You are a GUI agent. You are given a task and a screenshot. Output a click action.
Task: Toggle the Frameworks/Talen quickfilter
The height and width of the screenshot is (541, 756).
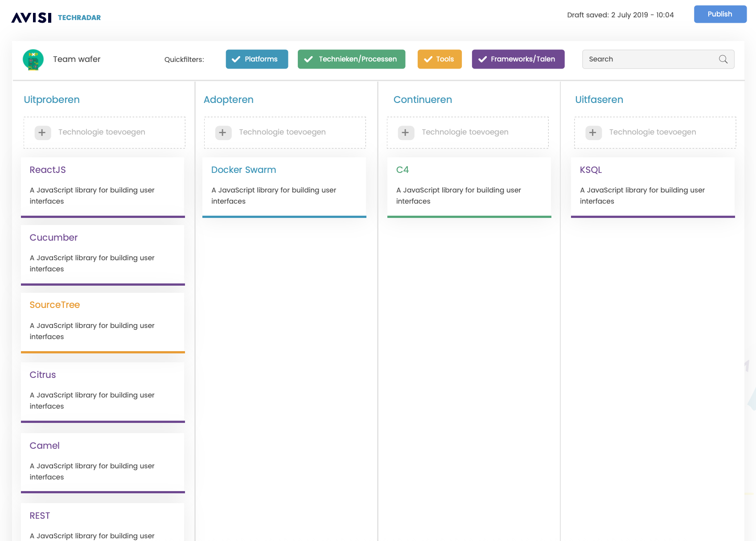[518, 59]
